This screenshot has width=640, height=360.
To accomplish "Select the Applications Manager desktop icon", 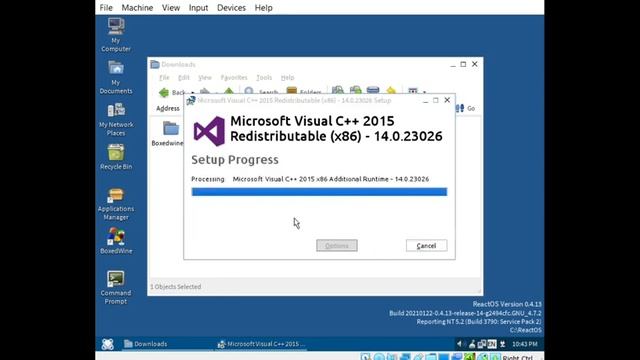I will pyautogui.click(x=116, y=204).
